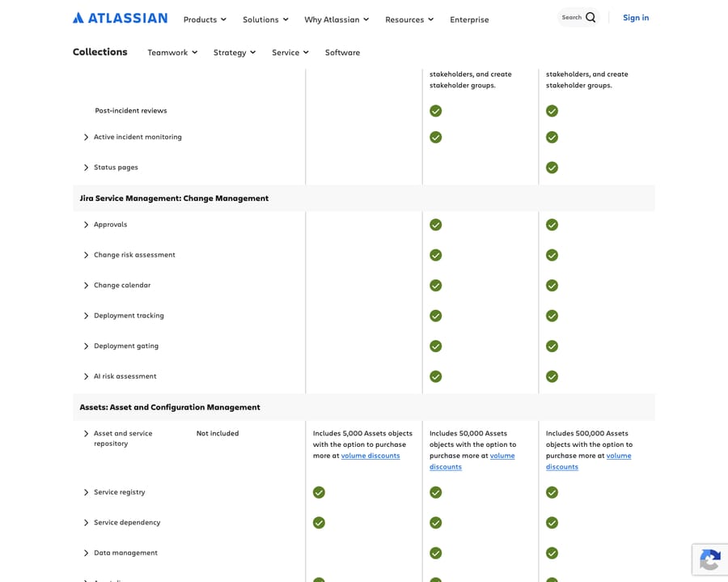This screenshot has width=728, height=582.
Task: Click the volume discounts link for 5,000 Assets
Action: [x=370, y=456]
